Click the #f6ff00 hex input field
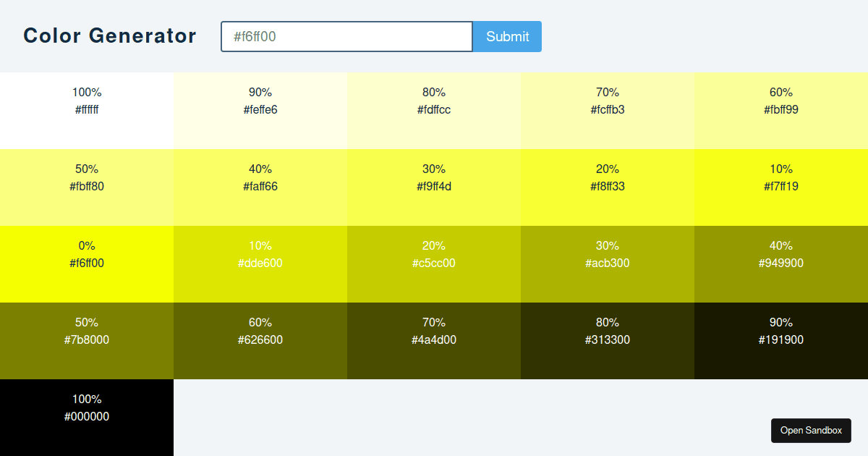This screenshot has height=456, width=868. pyautogui.click(x=346, y=36)
